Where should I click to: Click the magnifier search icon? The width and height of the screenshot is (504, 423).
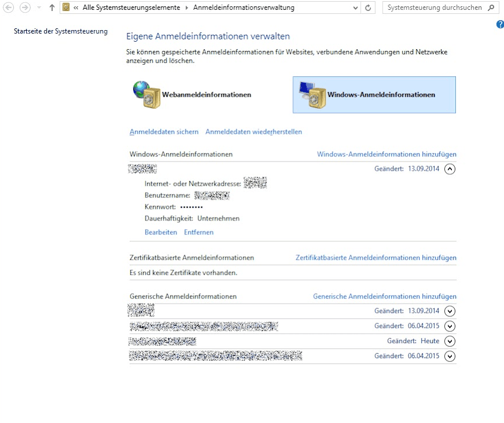(491, 8)
